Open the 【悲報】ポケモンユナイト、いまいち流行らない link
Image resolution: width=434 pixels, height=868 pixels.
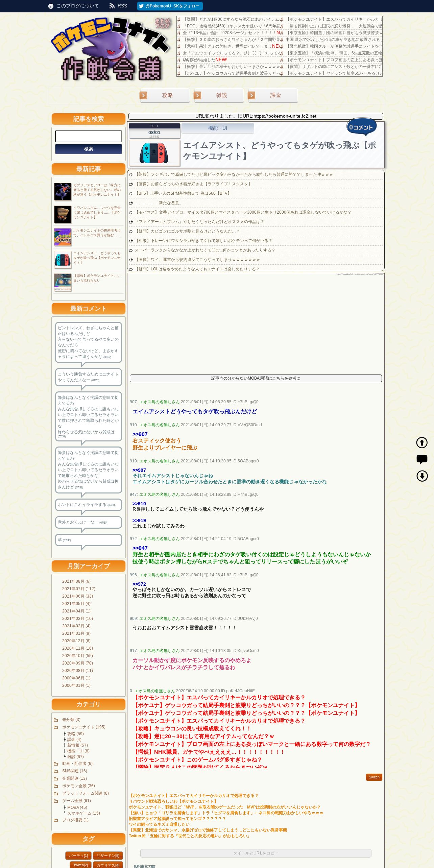[x=97, y=278]
